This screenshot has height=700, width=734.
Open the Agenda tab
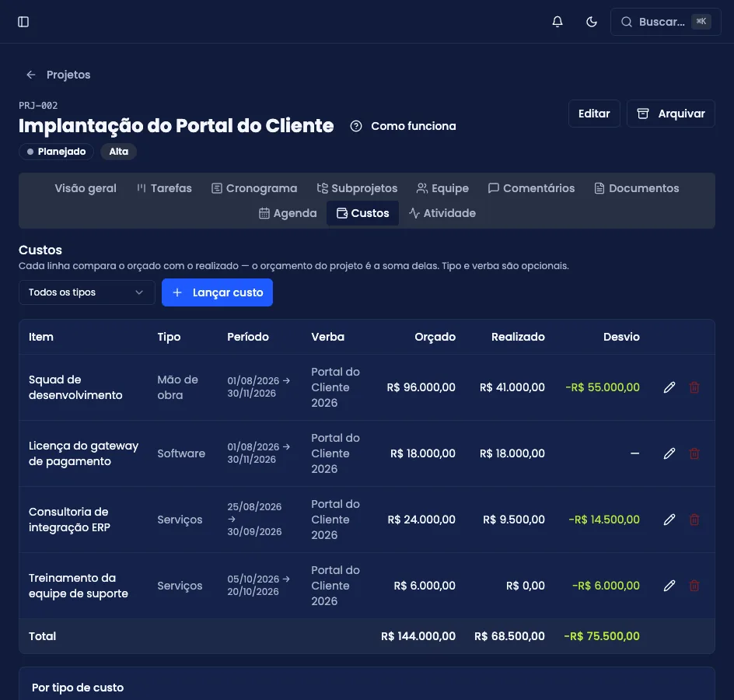[288, 213]
